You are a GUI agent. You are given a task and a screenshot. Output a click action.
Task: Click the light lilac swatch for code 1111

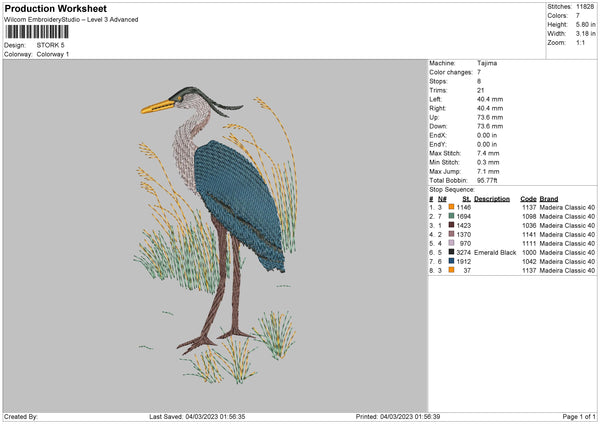click(x=453, y=243)
